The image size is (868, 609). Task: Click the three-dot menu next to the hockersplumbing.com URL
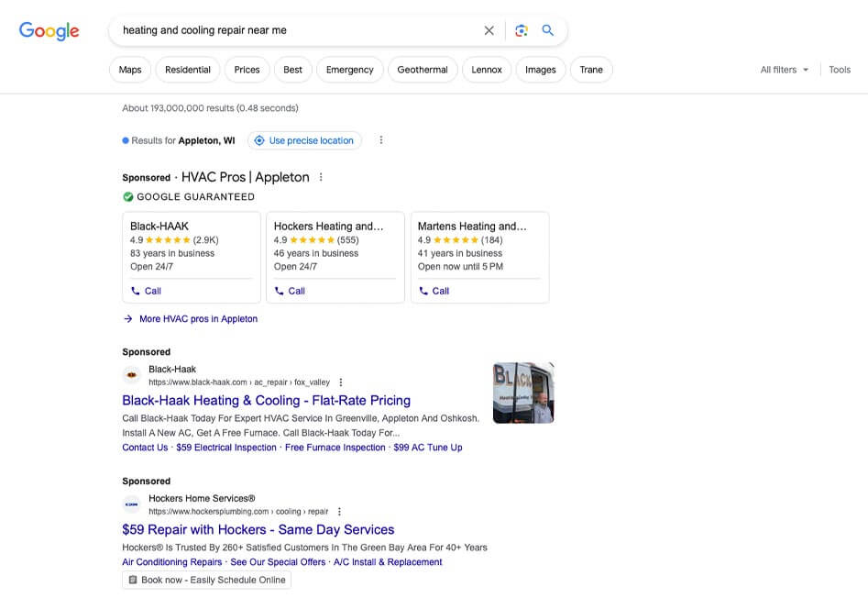click(339, 512)
